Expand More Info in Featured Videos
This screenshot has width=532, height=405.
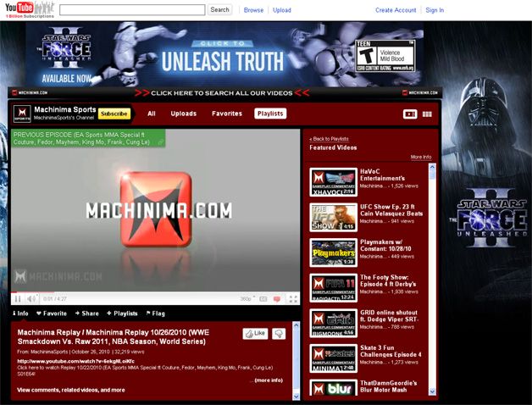pyautogui.click(x=421, y=157)
